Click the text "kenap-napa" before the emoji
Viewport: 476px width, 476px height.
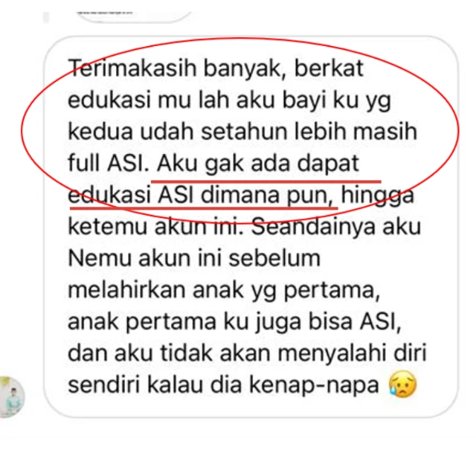click(x=314, y=385)
